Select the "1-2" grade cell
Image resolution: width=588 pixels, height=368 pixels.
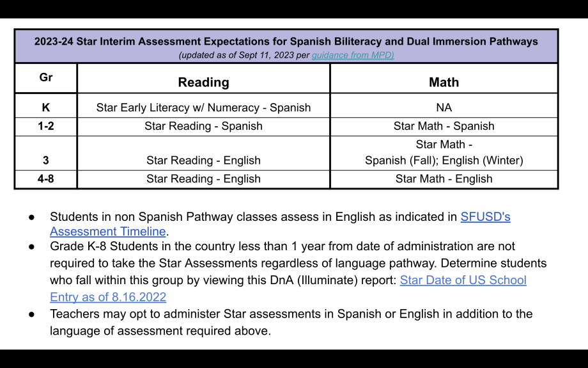point(46,126)
